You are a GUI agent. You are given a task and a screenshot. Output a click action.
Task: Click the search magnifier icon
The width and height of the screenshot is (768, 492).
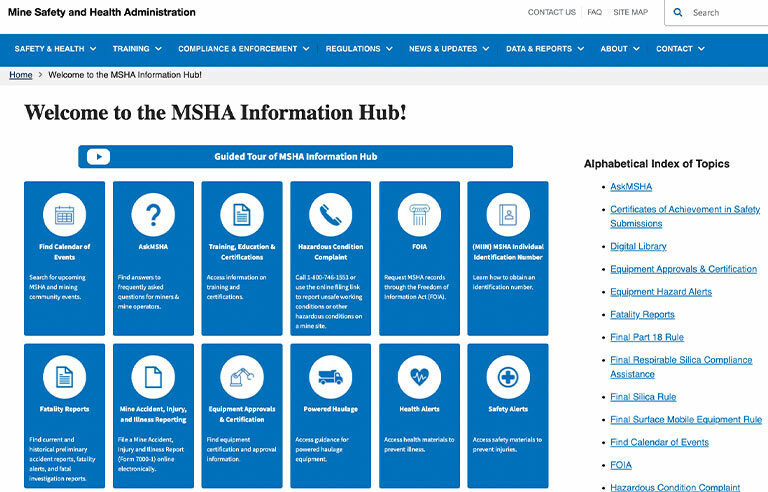pyautogui.click(x=678, y=12)
